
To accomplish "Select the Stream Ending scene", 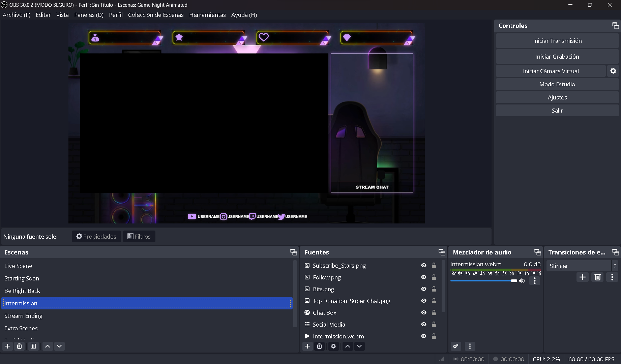I will click(x=147, y=316).
